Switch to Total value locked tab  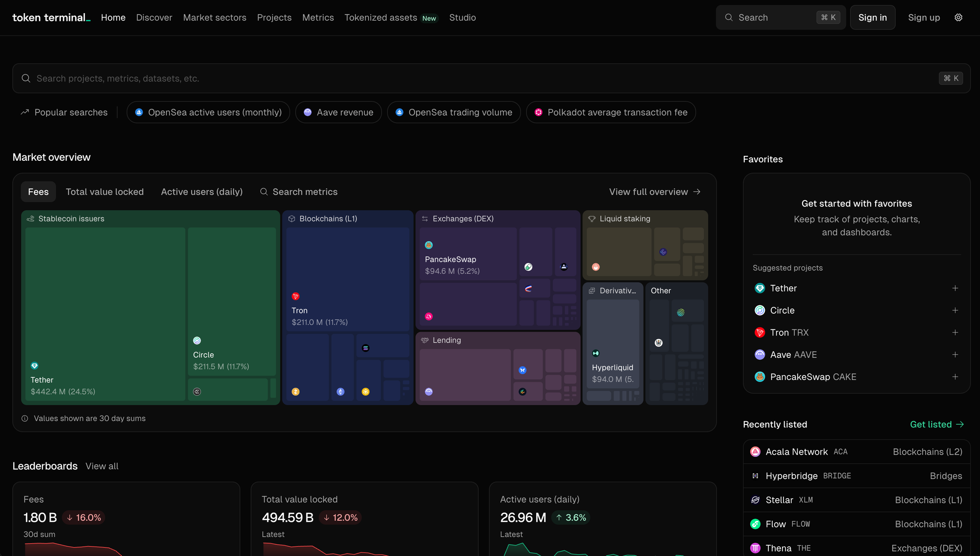point(104,192)
